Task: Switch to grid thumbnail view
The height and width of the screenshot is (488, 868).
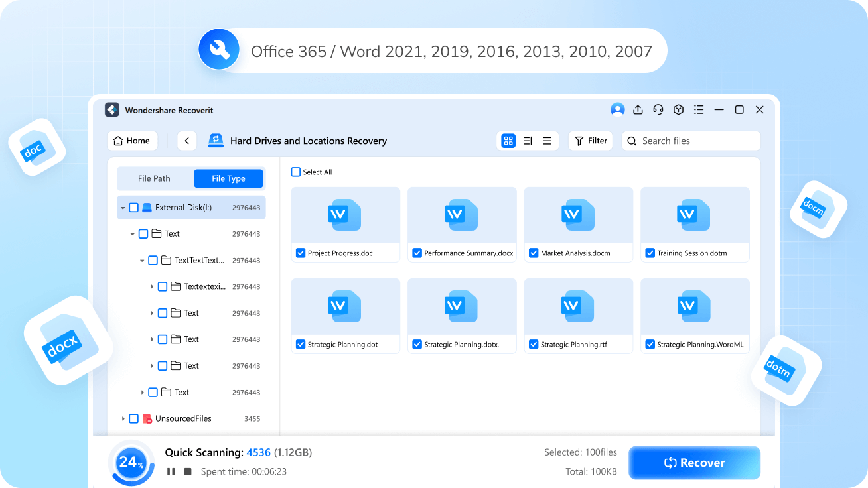Action: click(x=508, y=141)
